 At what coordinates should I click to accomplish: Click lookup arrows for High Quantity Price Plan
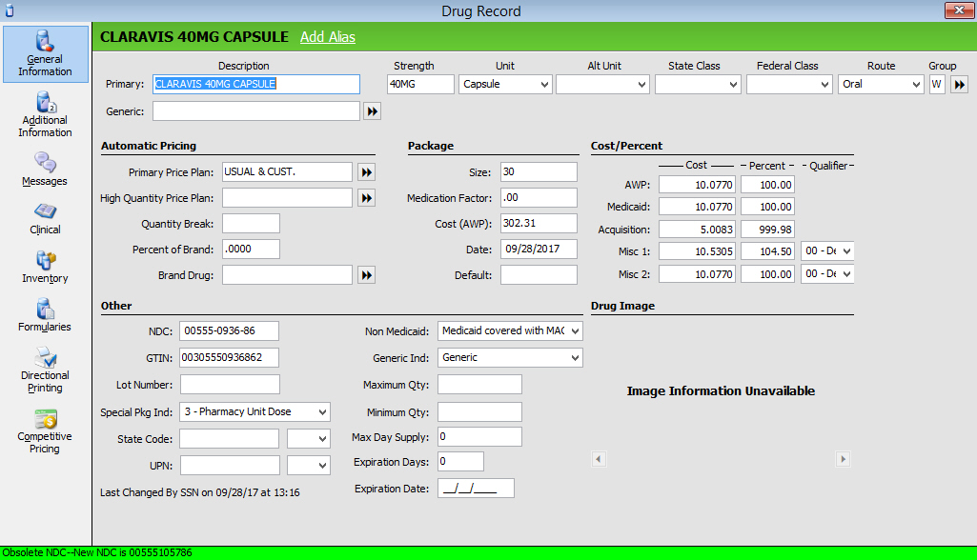pos(366,198)
